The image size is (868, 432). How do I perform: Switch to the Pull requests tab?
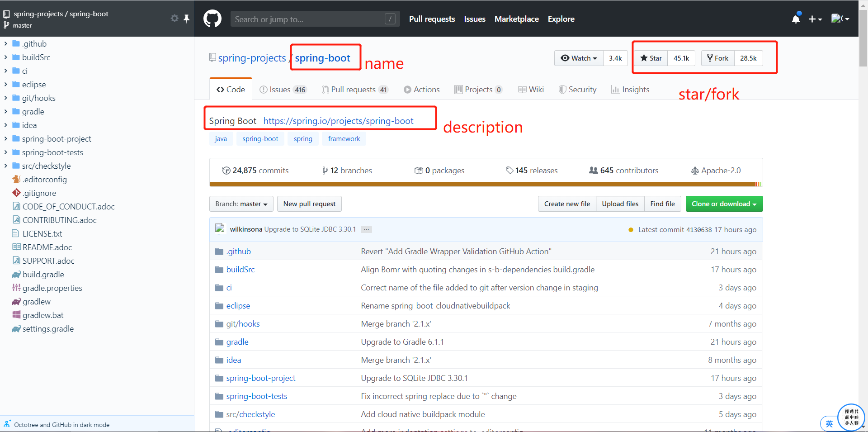(355, 90)
